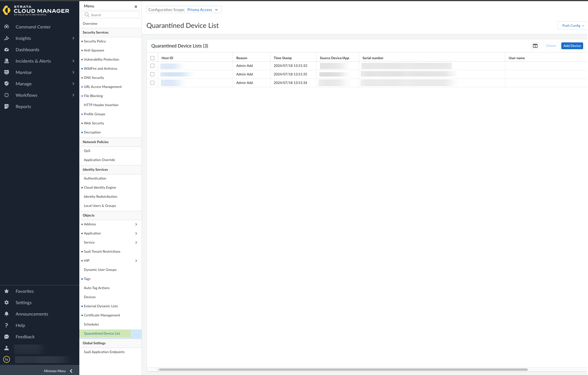
Task: Select External Dynamic Lists menu entry
Action: point(101,306)
